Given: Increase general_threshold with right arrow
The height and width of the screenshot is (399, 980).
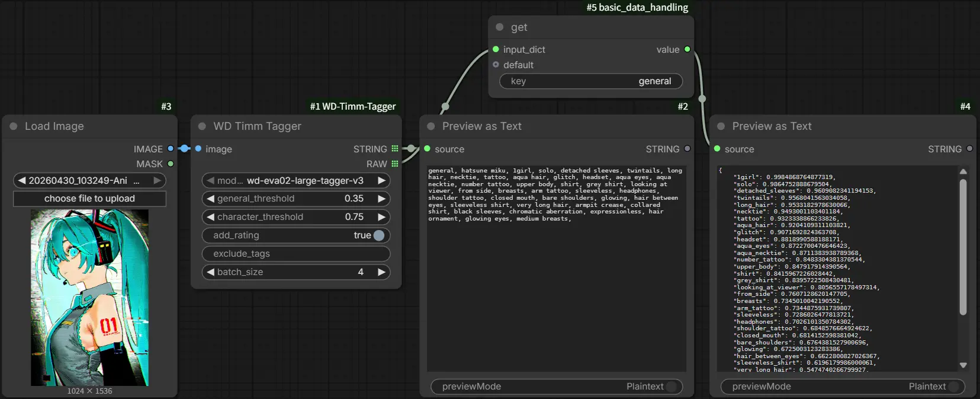Looking at the screenshot, I should pyautogui.click(x=382, y=199).
